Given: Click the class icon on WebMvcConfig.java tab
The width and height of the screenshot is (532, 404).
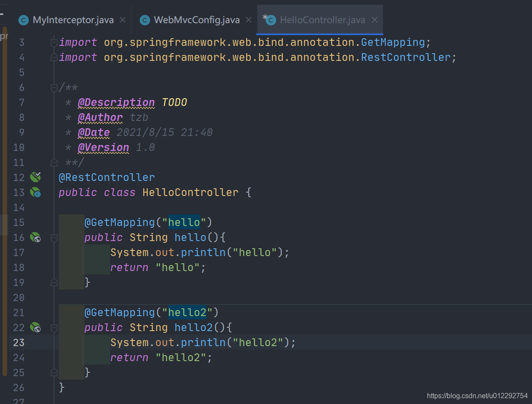Looking at the screenshot, I should (x=145, y=20).
